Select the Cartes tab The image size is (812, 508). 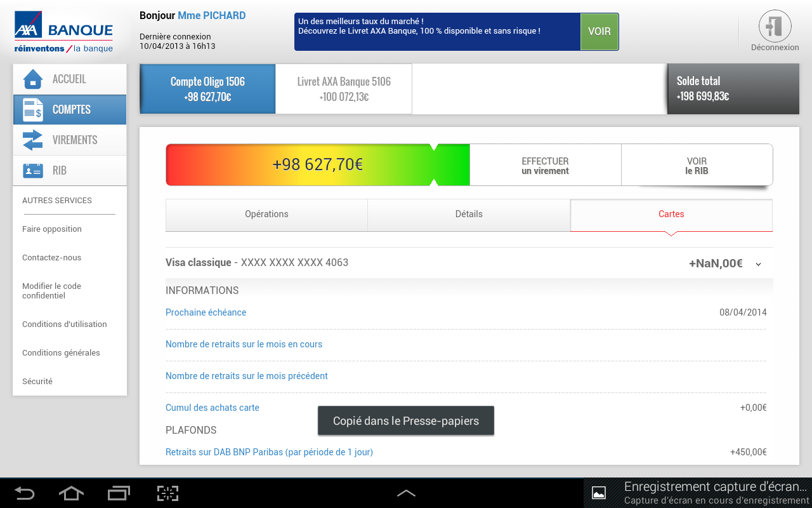click(x=671, y=215)
